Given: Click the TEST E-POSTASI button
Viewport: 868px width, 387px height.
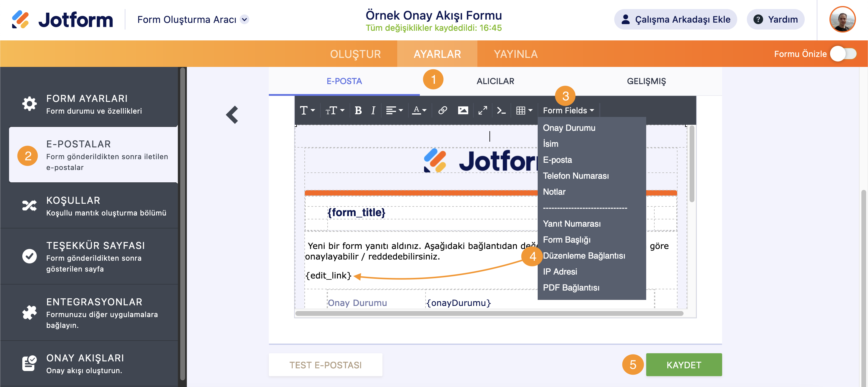Looking at the screenshot, I should point(325,364).
